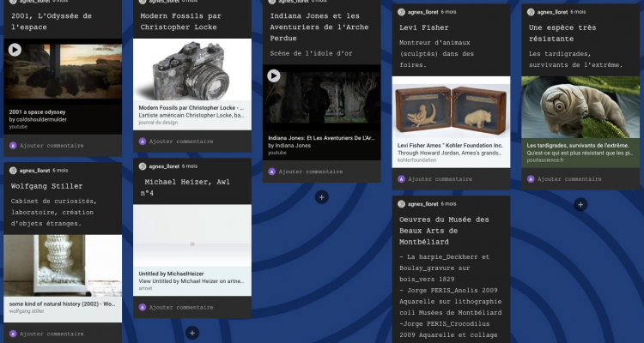Click avatar icon on Oeuvres du Musée card

point(401,204)
